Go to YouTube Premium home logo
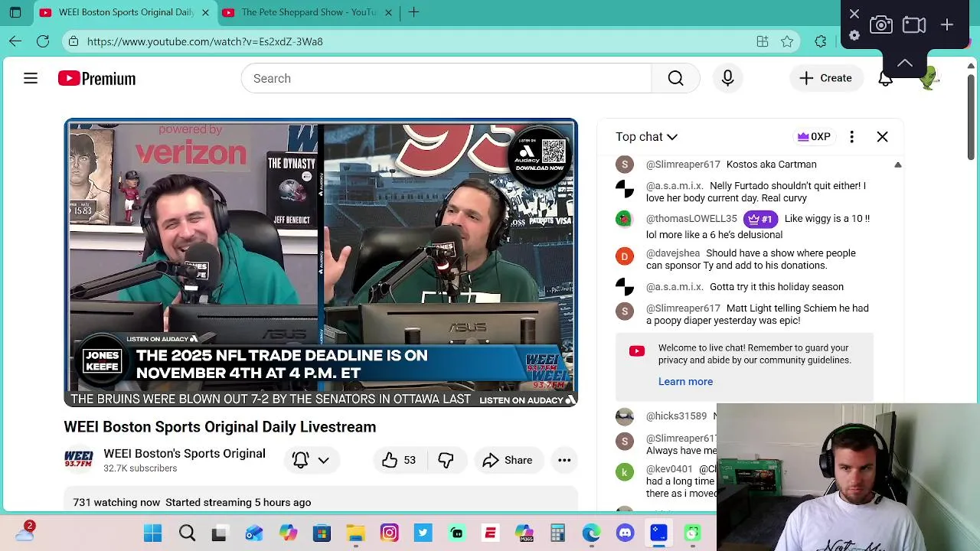The height and width of the screenshot is (551, 980). tap(96, 78)
